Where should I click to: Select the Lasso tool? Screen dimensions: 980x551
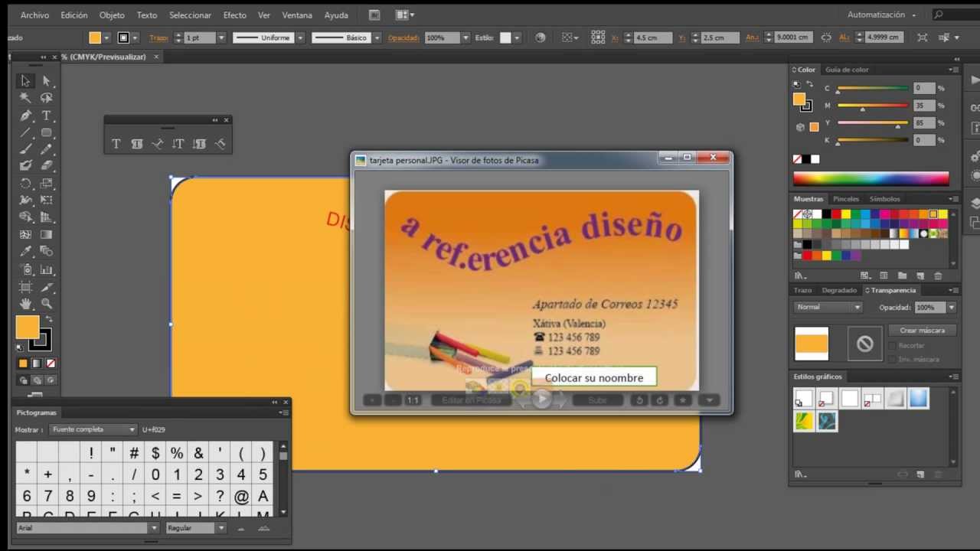click(47, 98)
